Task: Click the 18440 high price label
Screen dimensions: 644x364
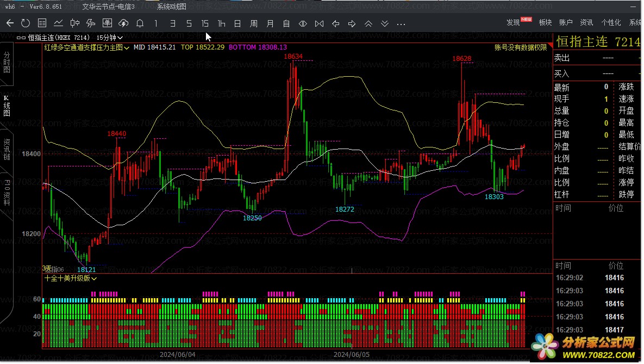Action: (116, 134)
